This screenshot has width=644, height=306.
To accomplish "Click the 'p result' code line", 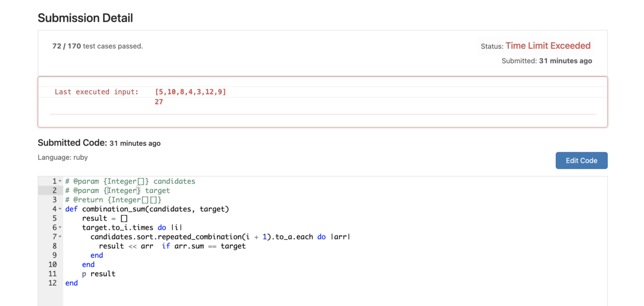I will point(99,274).
